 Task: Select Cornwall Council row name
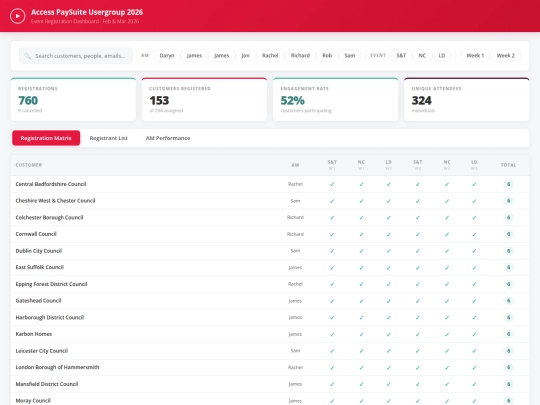(x=36, y=234)
